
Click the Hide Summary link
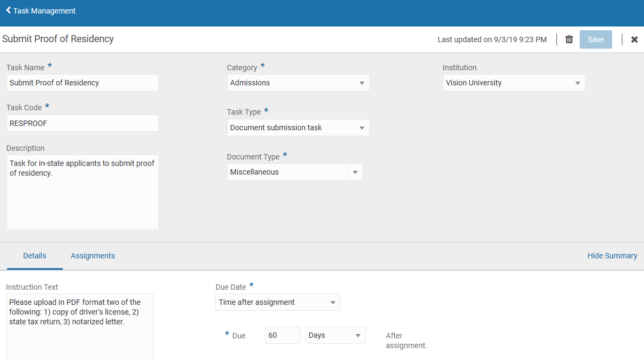click(612, 256)
